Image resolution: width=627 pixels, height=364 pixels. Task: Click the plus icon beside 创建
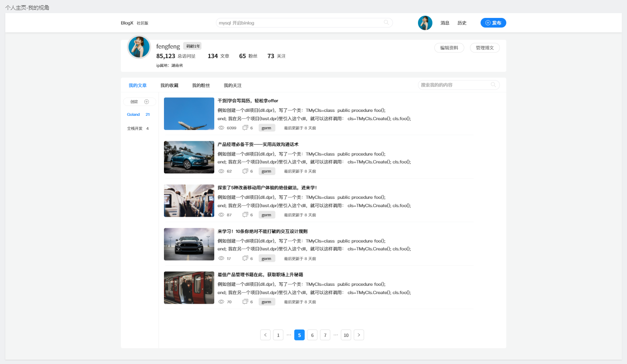click(146, 102)
